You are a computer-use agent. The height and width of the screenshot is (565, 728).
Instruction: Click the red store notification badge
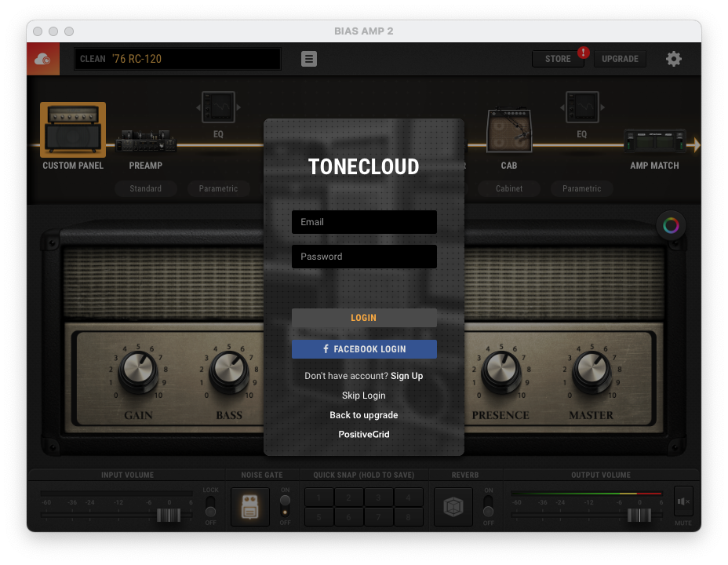tap(583, 53)
